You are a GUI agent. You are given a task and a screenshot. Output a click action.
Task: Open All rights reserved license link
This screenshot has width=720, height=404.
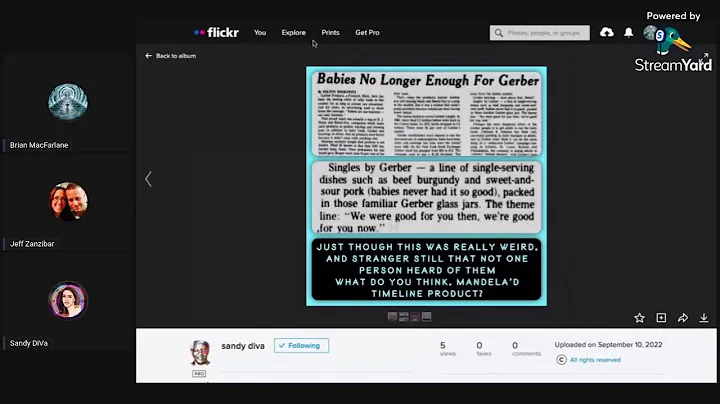595,360
